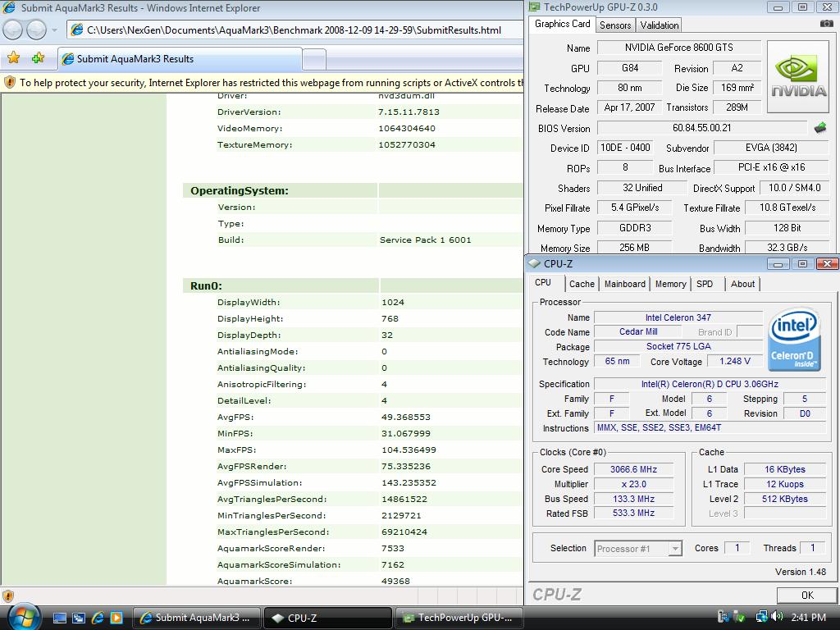The height and width of the screenshot is (630, 840).
Task: Activate Submit AquaMark3 taskbar button
Action: [197, 618]
